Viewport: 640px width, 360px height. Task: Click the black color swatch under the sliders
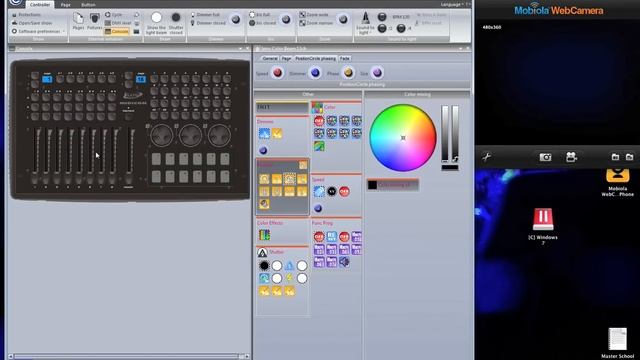(x=450, y=168)
